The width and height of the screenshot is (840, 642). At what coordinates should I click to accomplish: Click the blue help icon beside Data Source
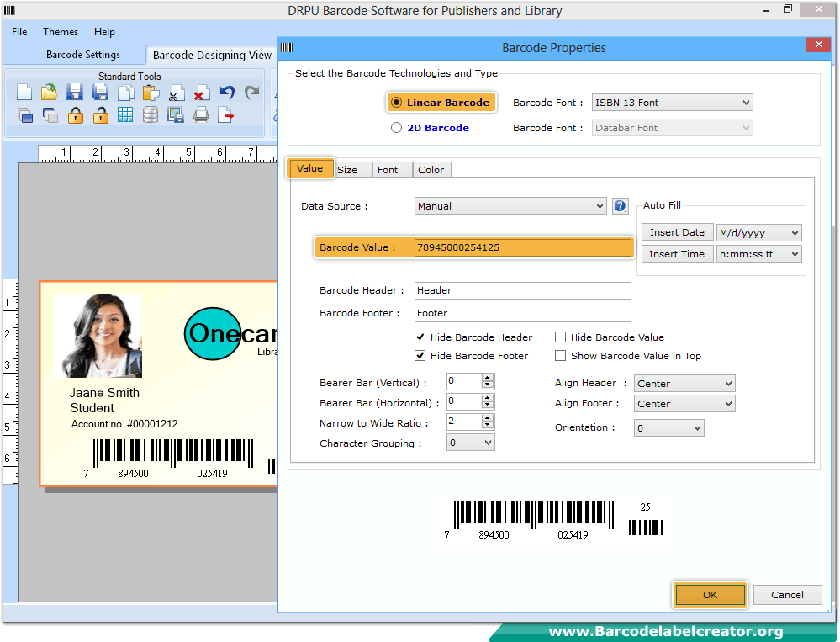[x=620, y=206]
